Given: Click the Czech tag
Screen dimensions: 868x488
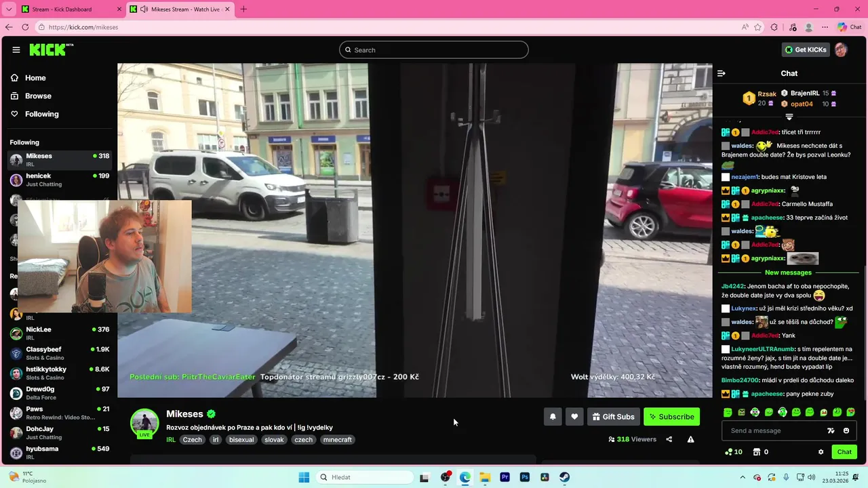Looking at the screenshot, I should click(x=193, y=440).
